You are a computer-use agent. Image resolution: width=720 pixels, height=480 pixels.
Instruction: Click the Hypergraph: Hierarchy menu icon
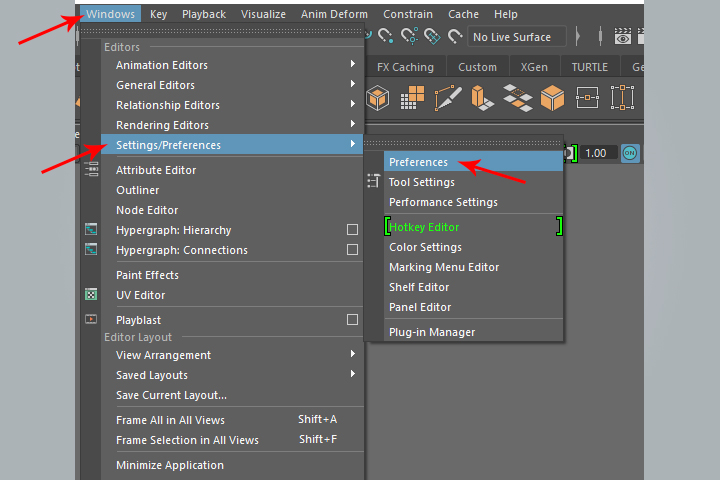(x=92, y=230)
